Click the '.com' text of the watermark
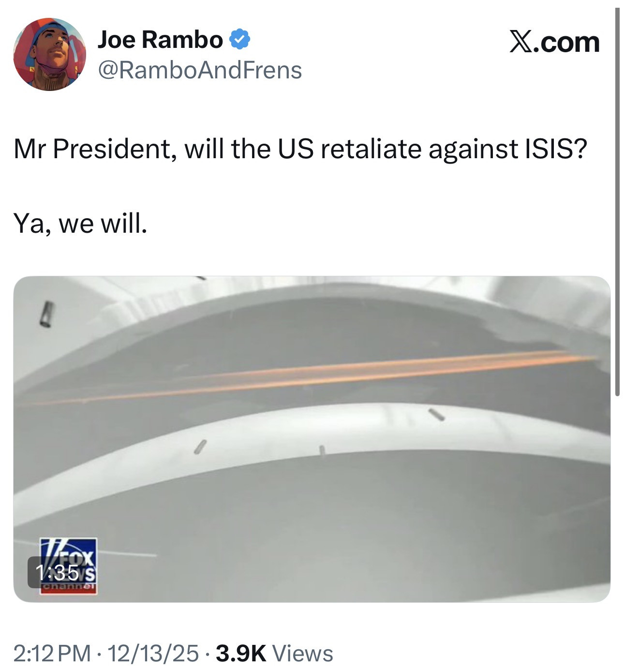Screen dimensions: 624x672 point(567,42)
